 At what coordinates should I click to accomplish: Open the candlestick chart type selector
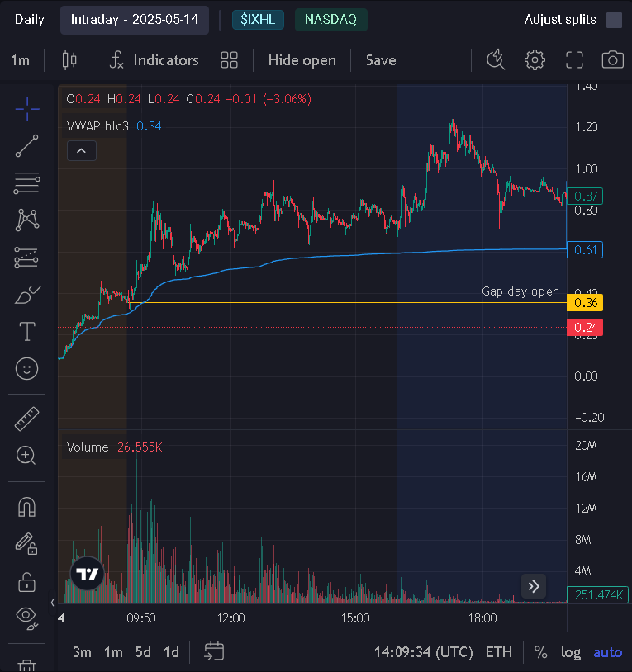(x=69, y=60)
